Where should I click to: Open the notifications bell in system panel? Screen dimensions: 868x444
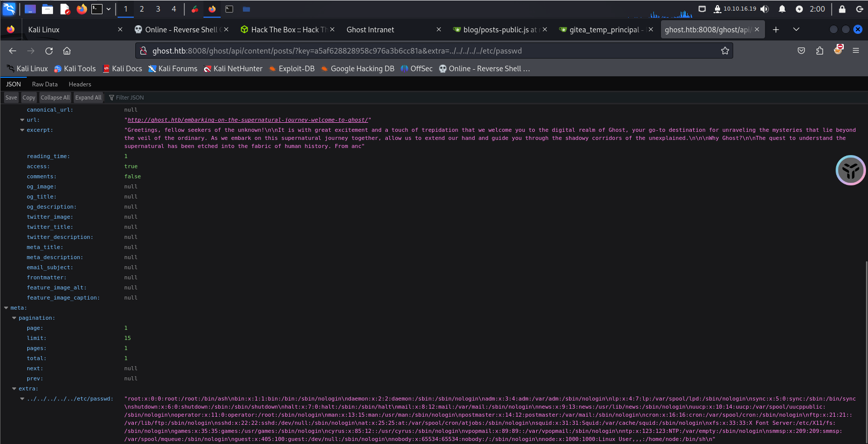782,9
